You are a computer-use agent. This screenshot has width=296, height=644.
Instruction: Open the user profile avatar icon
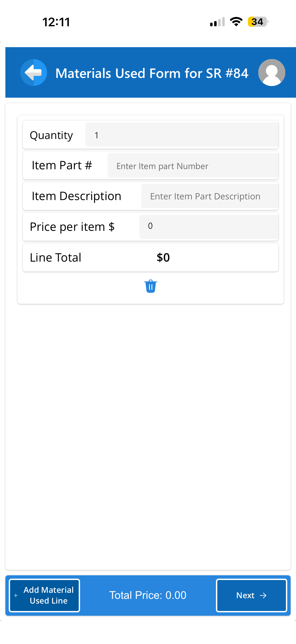click(x=272, y=73)
